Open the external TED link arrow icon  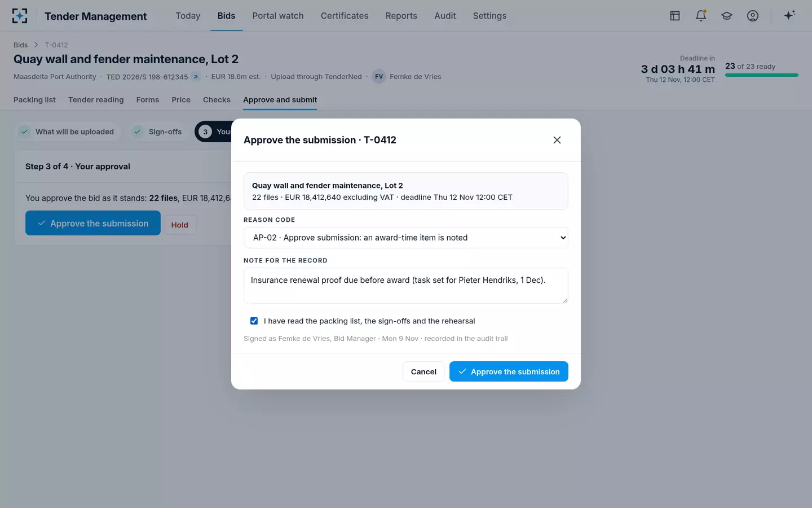tap(196, 77)
